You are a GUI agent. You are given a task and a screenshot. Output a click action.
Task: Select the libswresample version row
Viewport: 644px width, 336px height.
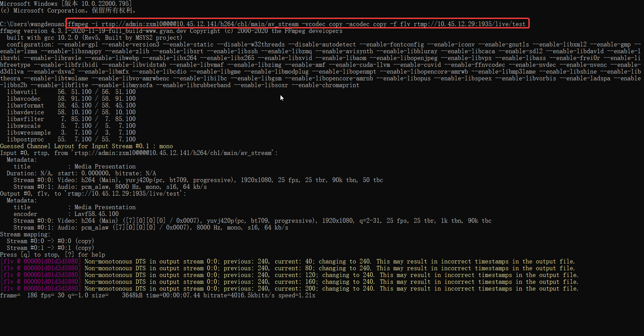pos(71,133)
